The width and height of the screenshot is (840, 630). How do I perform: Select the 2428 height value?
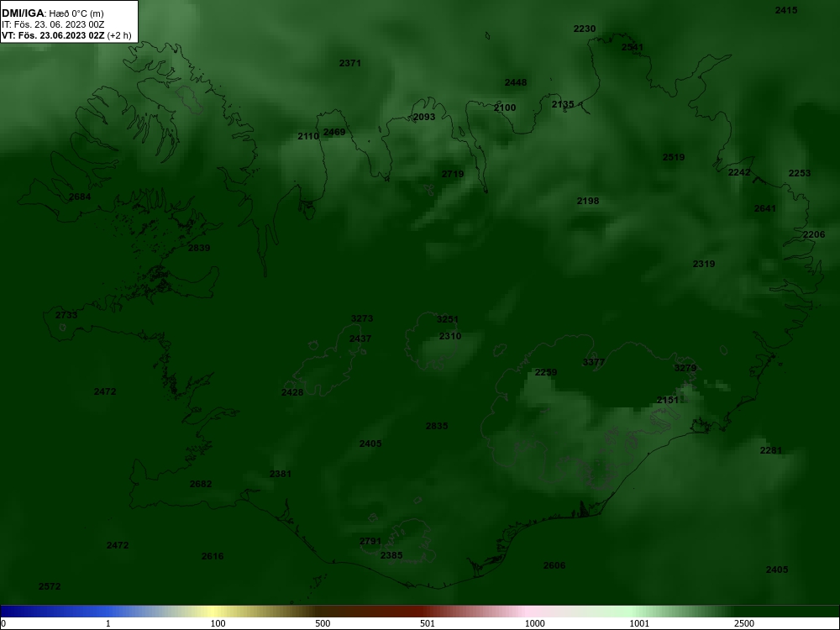pos(292,392)
